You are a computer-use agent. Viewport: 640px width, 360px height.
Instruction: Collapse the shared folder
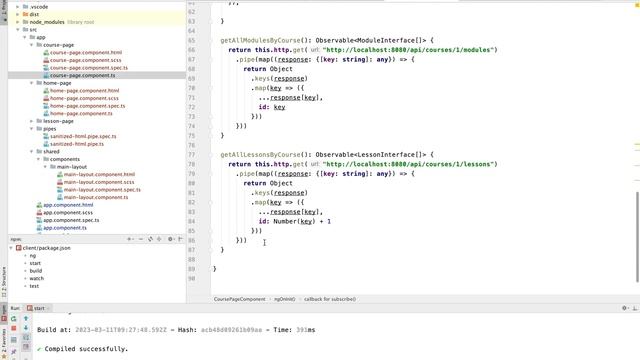(31, 151)
